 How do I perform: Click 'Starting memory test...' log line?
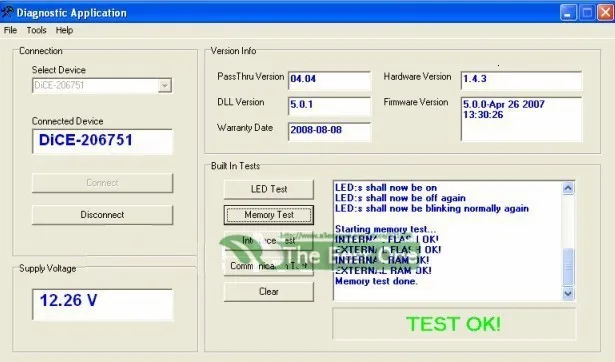[x=385, y=229]
